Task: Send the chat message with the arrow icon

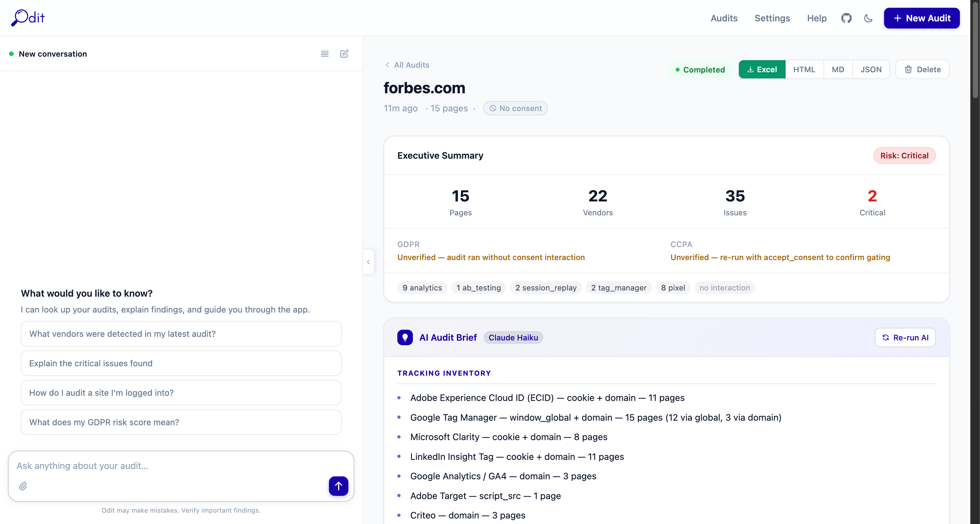Action: click(x=339, y=486)
